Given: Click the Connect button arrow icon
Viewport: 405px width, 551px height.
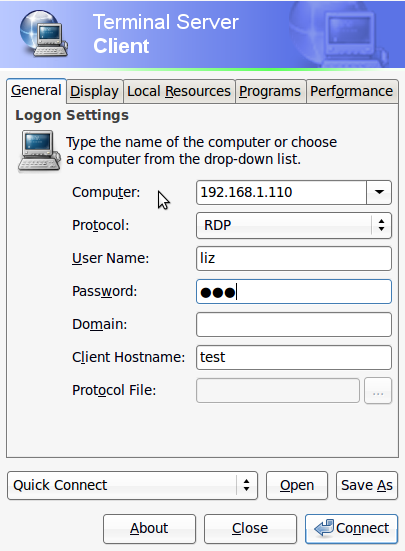Looking at the screenshot, I should click(x=324, y=528).
